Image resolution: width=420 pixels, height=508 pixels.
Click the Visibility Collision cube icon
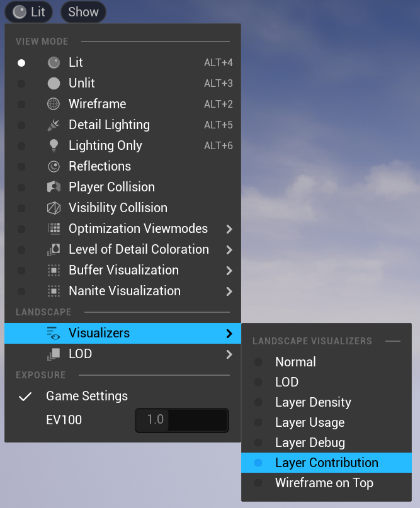pos(54,208)
